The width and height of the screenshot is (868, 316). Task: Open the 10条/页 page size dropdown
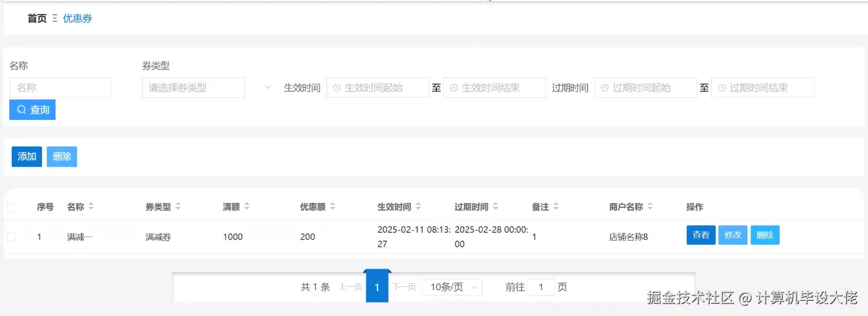(x=452, y=287)
